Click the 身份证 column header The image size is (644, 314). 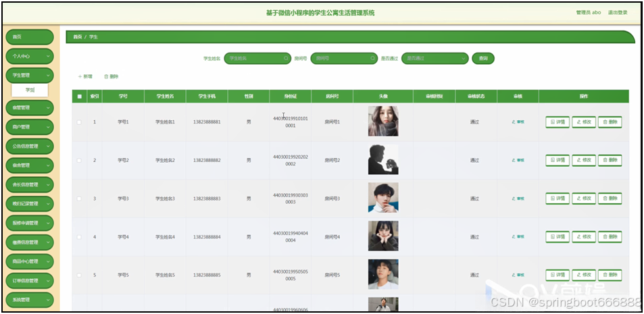[x=291, y=97]
